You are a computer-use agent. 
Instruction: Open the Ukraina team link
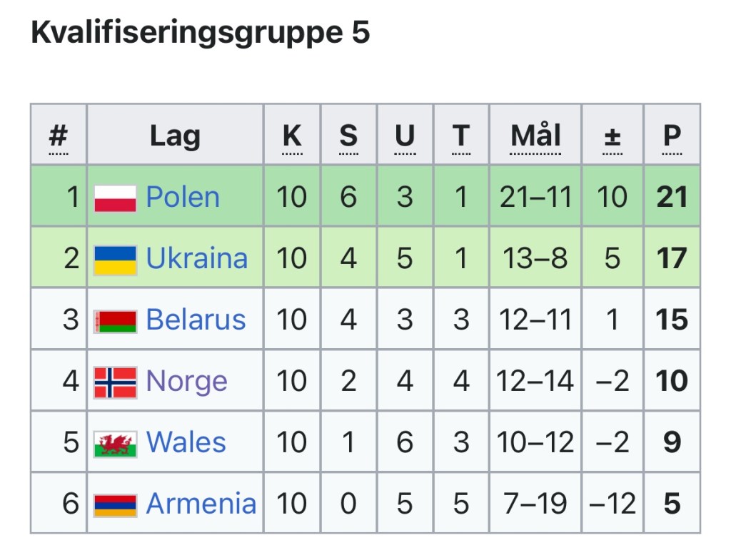coord(197,259)
